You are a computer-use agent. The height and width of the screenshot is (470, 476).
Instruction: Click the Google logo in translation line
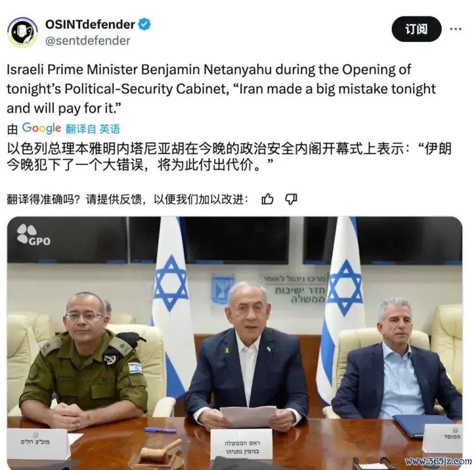(x=42, y=128)
